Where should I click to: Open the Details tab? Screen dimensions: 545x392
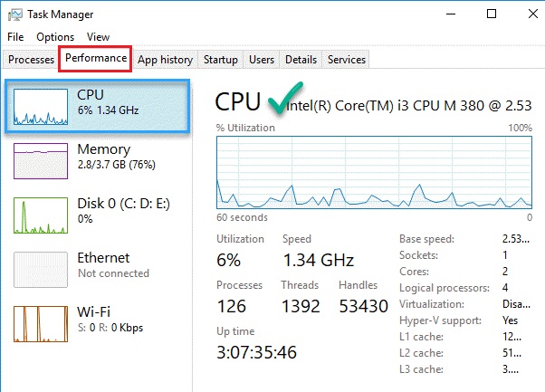(301, 60)
